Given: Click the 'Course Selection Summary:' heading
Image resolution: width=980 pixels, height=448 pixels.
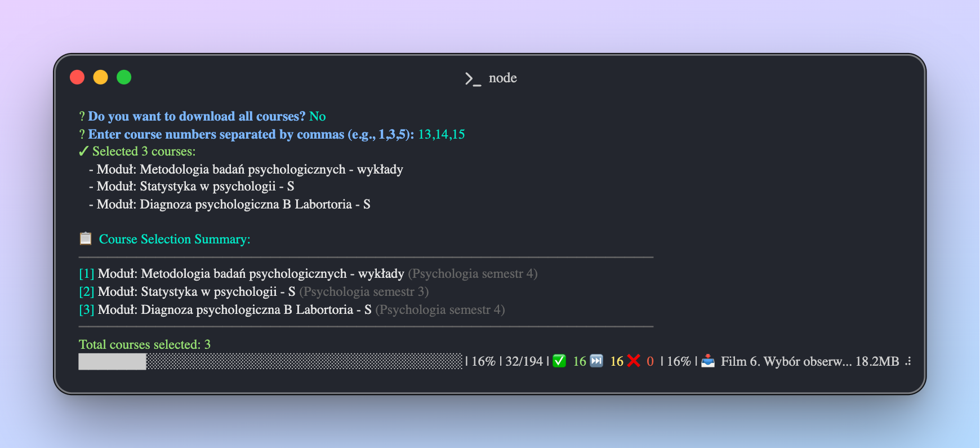Looking at the screenshot, I should point(175,239).
